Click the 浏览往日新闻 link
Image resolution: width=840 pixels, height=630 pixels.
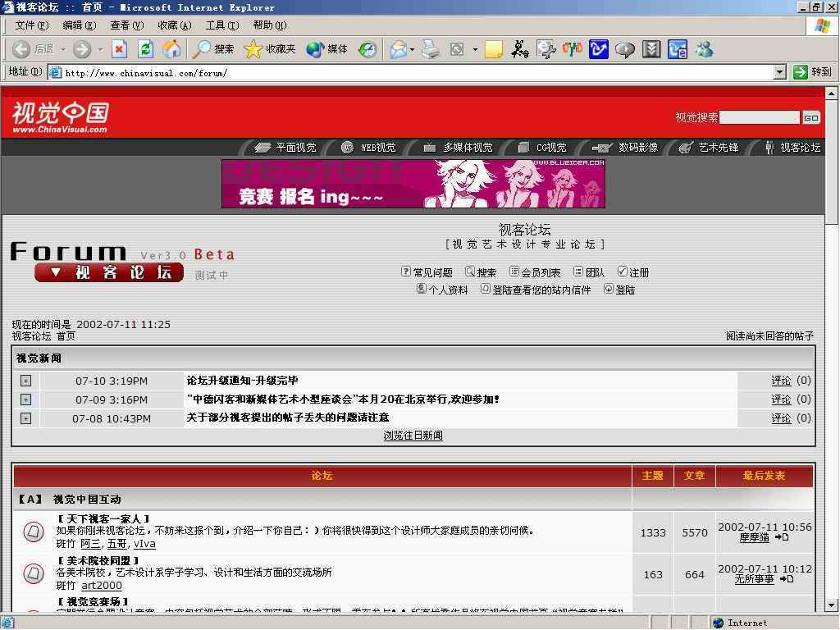click(x=413, y=435)
